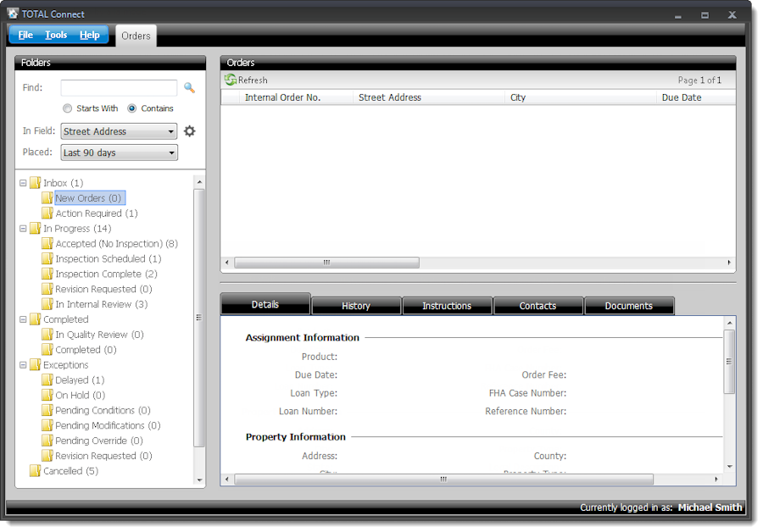This screenshot has width=763, height=532.
Task: Open the Tools menu
Action: click(x=56, y=35)
